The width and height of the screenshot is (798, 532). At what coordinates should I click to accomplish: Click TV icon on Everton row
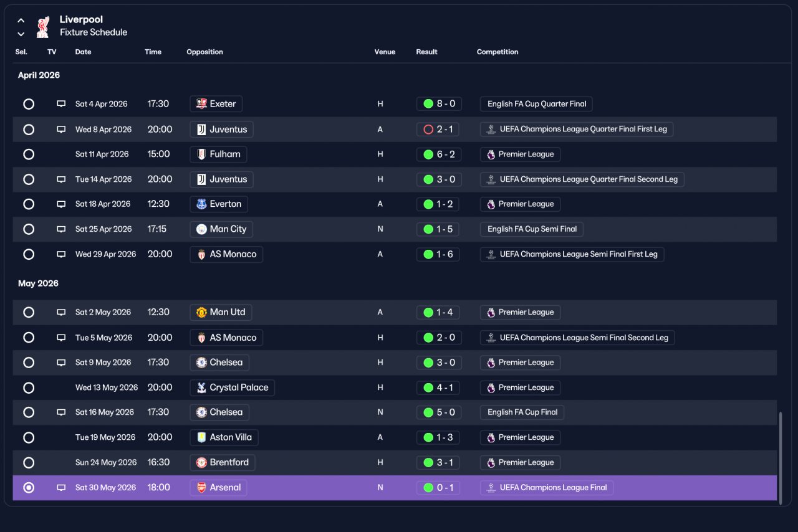(61, 204)
